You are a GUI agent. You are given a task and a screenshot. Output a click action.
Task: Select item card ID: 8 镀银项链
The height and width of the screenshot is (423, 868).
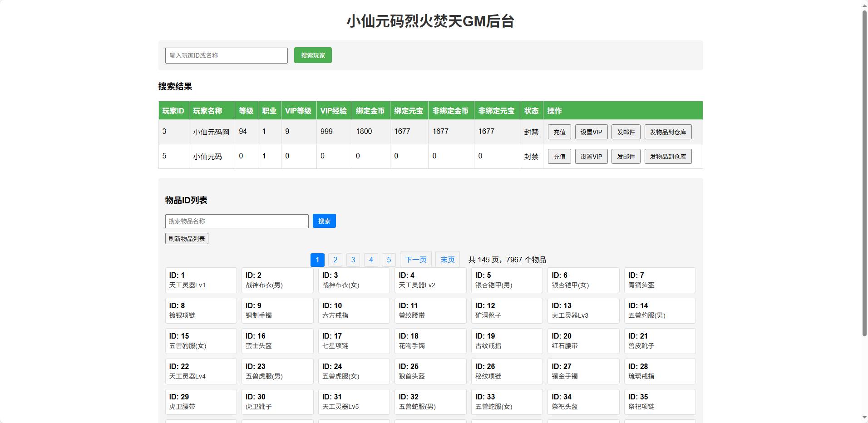tap(201, 310)
